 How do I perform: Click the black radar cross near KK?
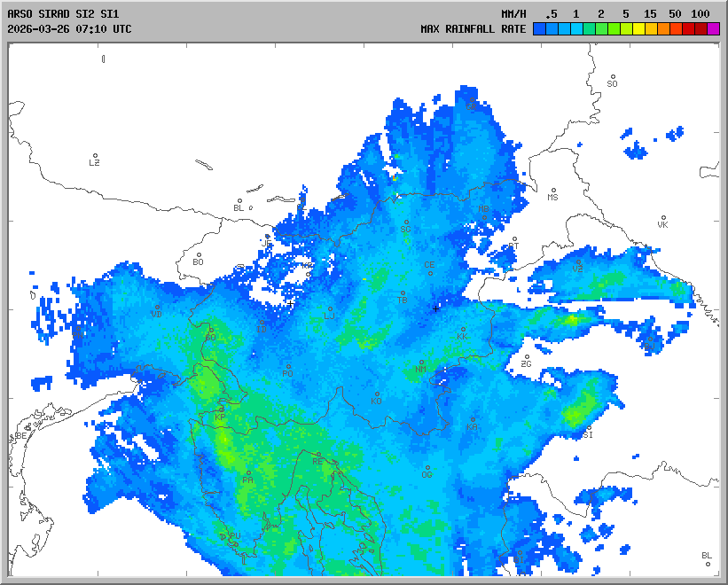coord(435,308)
